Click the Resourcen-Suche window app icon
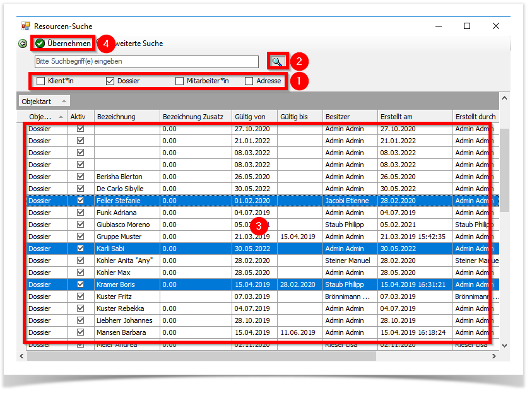 coord(26,26)
